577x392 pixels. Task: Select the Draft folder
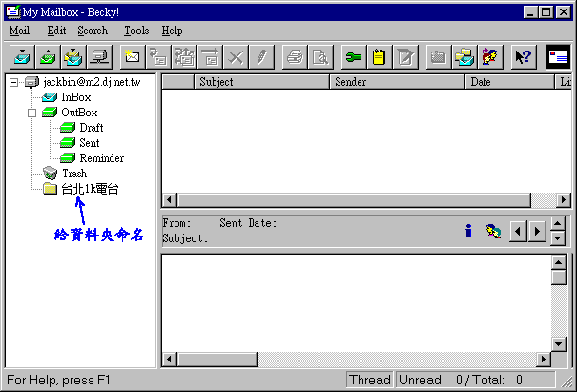coord(92,128)
